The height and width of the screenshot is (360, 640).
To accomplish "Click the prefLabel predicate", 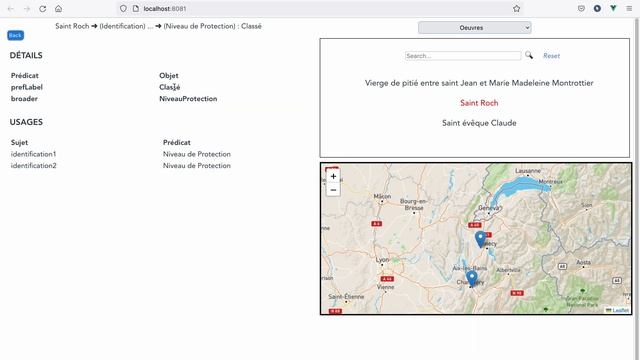I will pyautogui.click(x=27, y=87).
